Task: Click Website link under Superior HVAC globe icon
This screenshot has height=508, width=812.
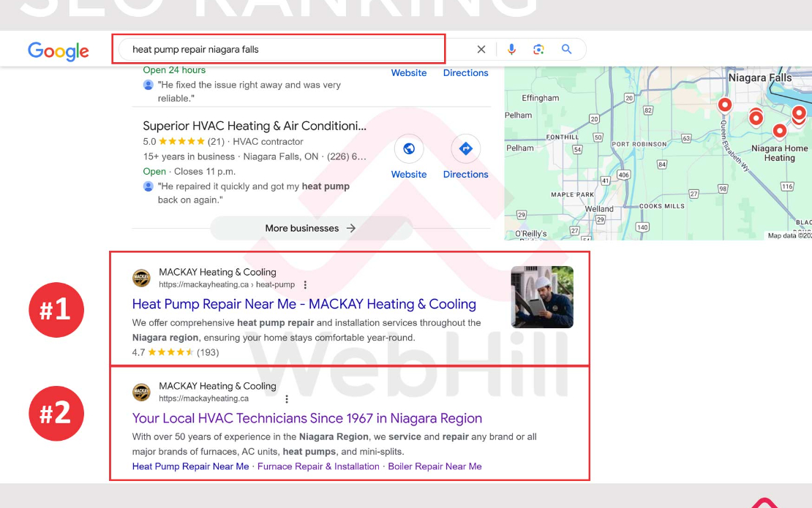Action: tap(409, 175)
